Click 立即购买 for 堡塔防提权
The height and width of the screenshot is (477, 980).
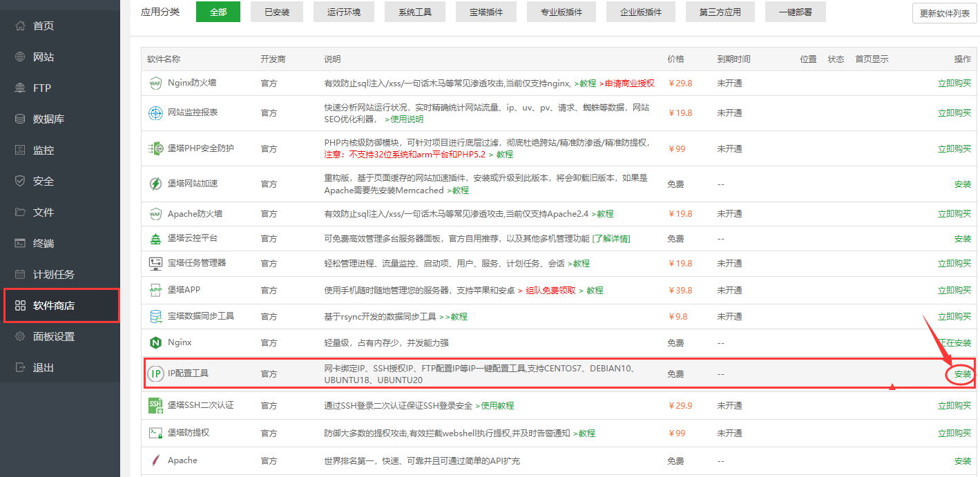click(954, 434)
